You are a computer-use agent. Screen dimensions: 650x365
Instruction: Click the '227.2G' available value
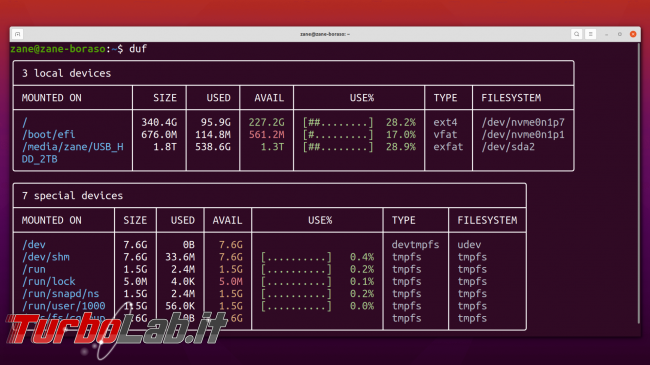[267, 122]
